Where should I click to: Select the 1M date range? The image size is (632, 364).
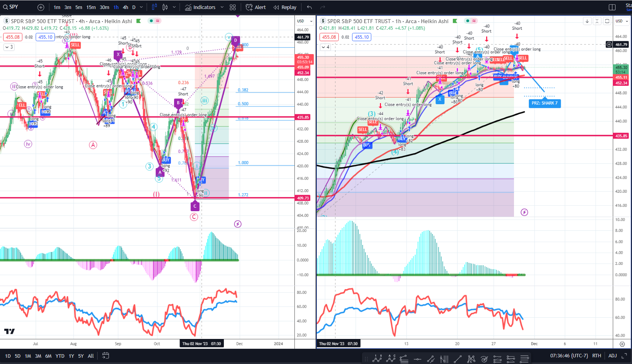click(x=28, y=356)
